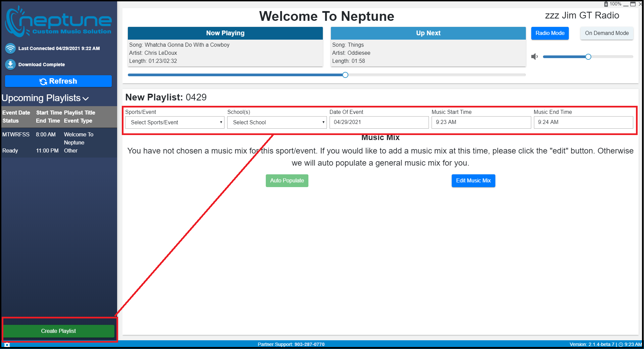Click the Download Complete arrow icon
Viewport: 644px width, 349px height.
(10, 64)
